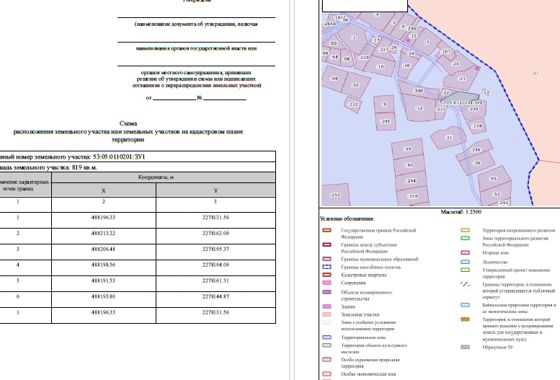Image resolution: width=560 pixels, height=380 pixels.
Task: Click the pink 'Сооружения' legend swatch
Action: coord(327,282)
